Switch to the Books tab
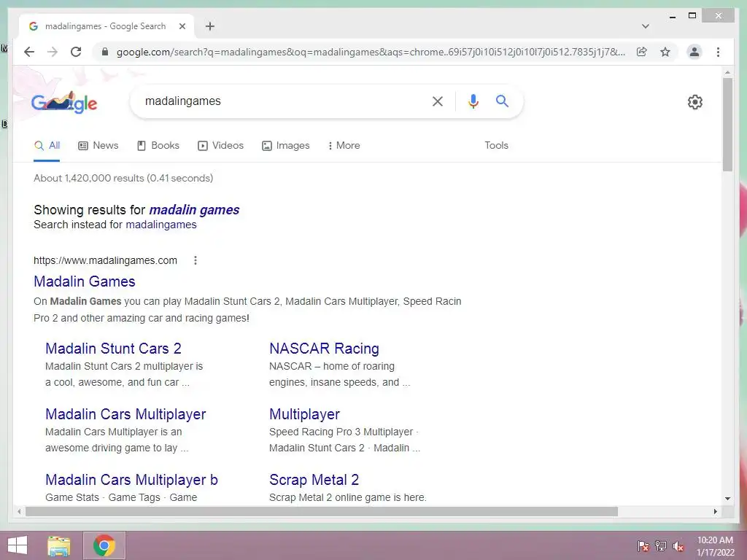Viewport: 747px width, 560px height. pos(158,146)
